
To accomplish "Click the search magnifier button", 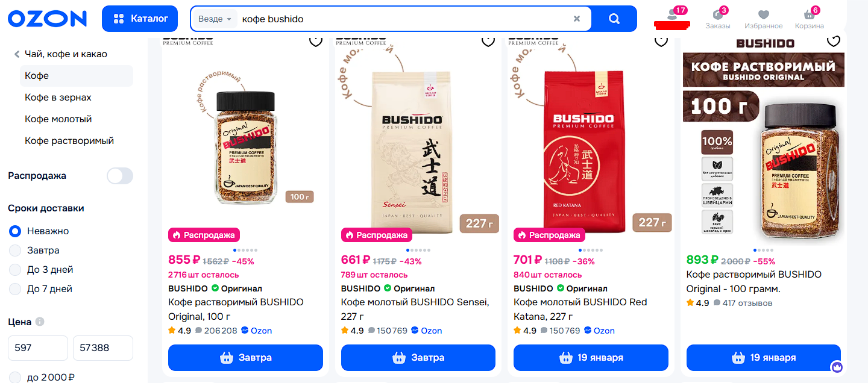I will coord(614,19).
